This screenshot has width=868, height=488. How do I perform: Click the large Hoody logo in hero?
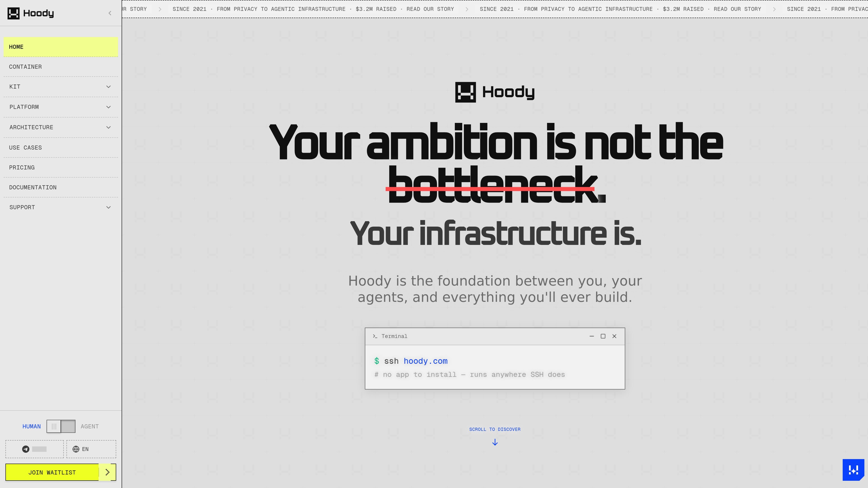coord(495,92)
